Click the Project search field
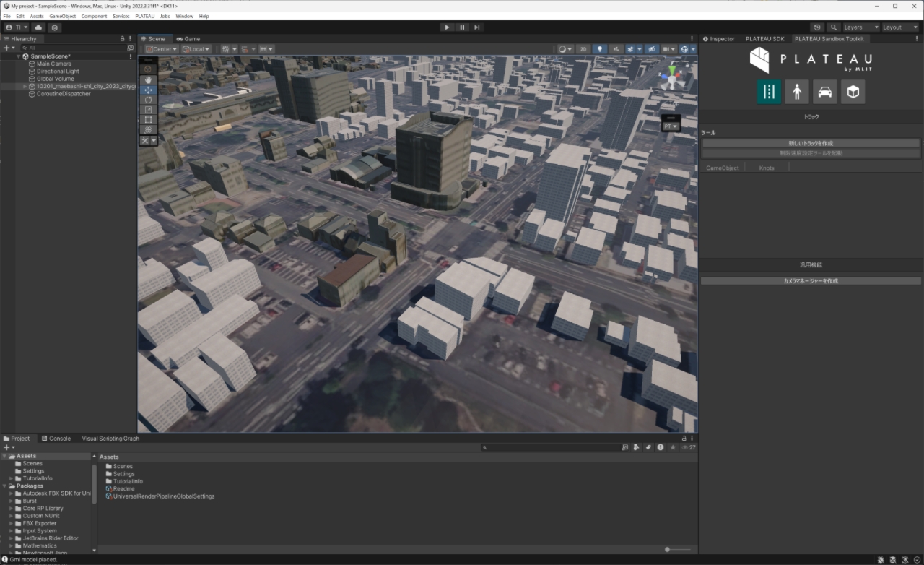 click(551, 448)
